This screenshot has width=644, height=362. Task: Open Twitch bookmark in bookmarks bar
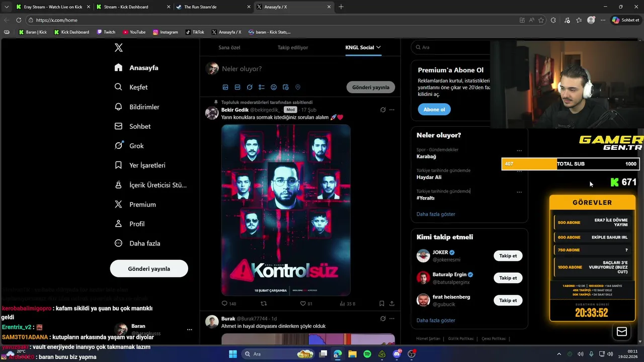pyautogui.click(x=106, y=32)
